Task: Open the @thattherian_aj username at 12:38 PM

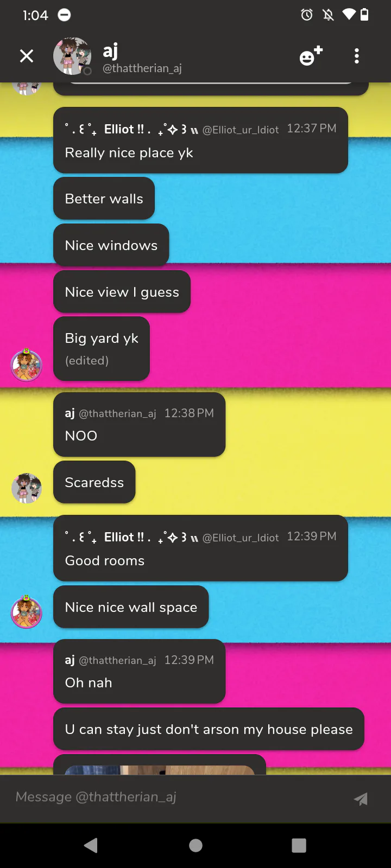Action: 117,414
